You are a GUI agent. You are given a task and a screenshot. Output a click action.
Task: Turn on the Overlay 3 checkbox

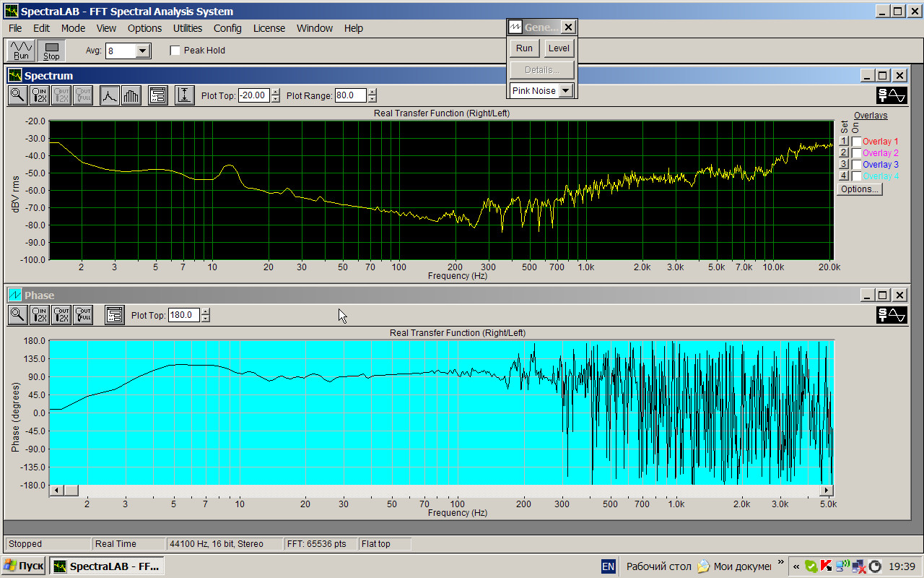pos(856,165)
